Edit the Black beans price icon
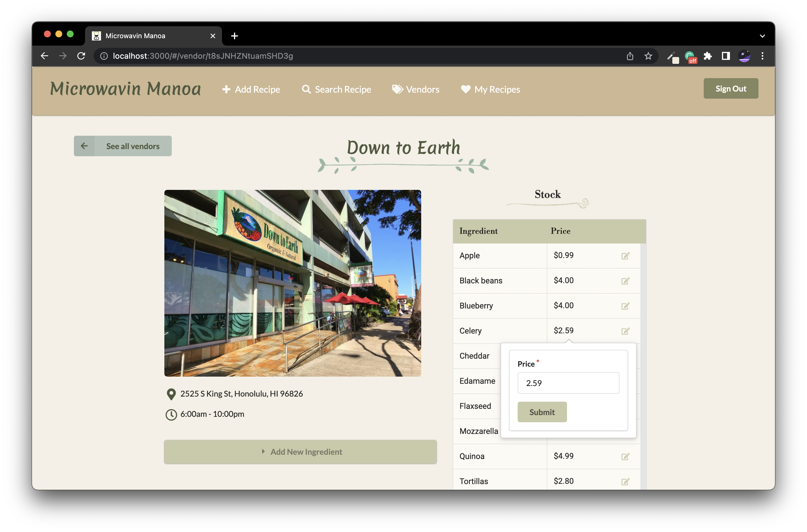807x532 pixels. click(625, 281)
